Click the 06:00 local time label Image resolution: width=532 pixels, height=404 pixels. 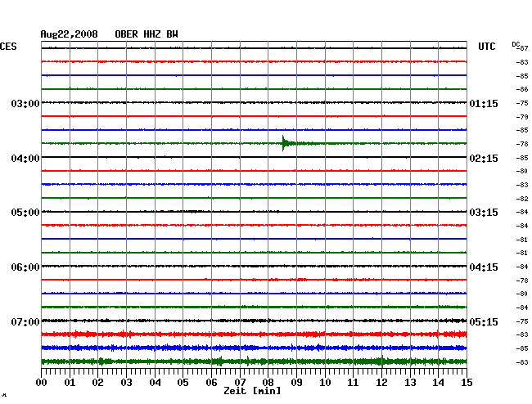coord(25,267)
